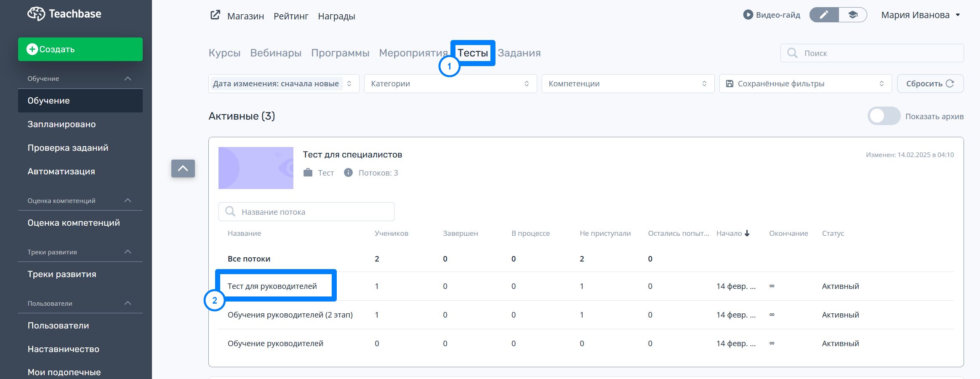The height and width of the screenshot is (379, 980).
Task: Switch to the Программы tab
Action: [340, 53]
